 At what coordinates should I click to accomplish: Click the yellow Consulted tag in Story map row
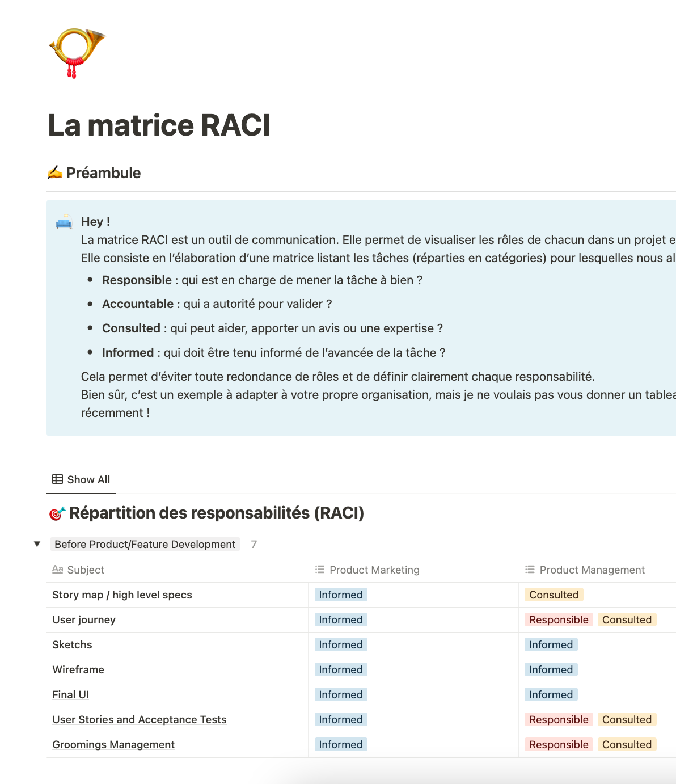pyautogui.click(x=554, y=595)
